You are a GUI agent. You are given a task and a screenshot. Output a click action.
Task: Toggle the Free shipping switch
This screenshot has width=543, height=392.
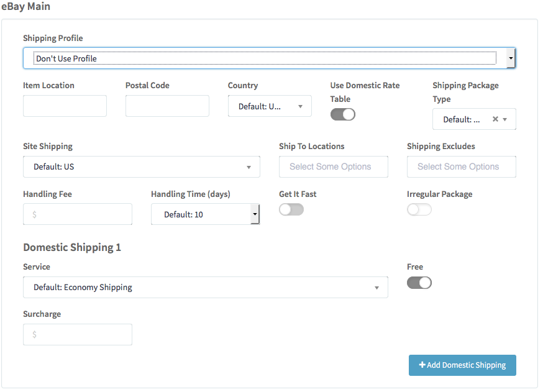[419, 283]
